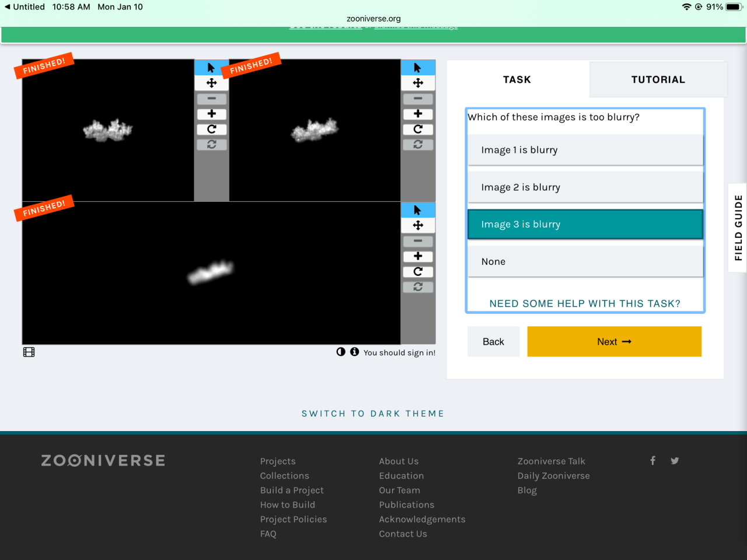Switch to the Task tab
Image resolution: width=747 pixels, height=560 pixels.
[517, 79]
